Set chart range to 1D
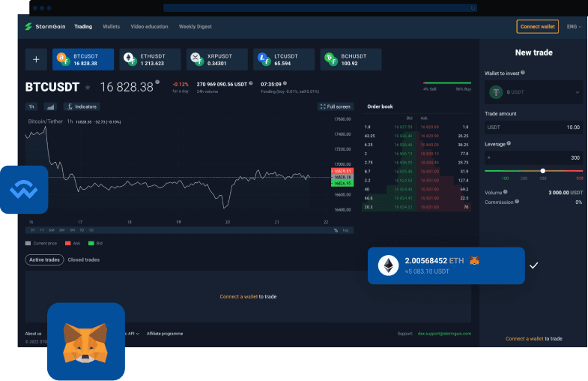 click(91, 230)
